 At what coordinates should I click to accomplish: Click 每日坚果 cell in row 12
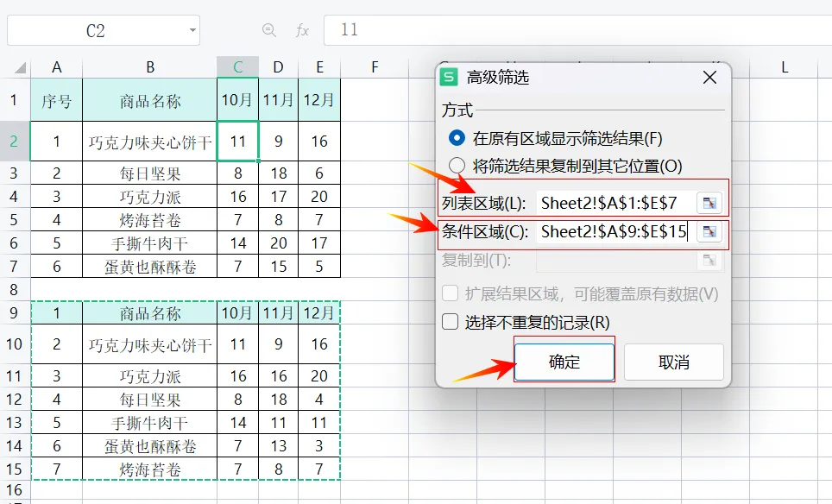tap(149, 399)
